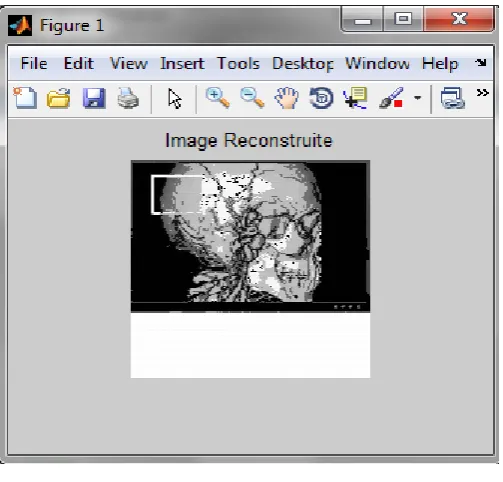This screenshot has height=482, width=503.
Task: Click the 'Image Reconstruite' title text
Action: (x=249, y=140)
